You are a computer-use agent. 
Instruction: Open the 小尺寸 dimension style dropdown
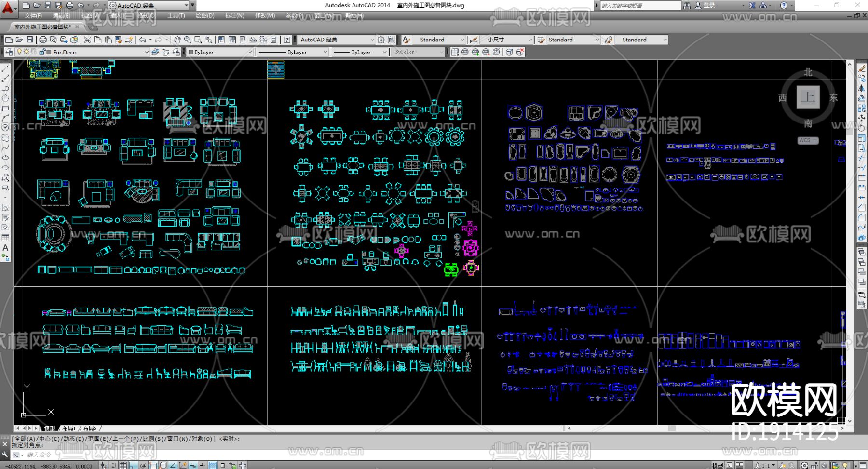530,40
